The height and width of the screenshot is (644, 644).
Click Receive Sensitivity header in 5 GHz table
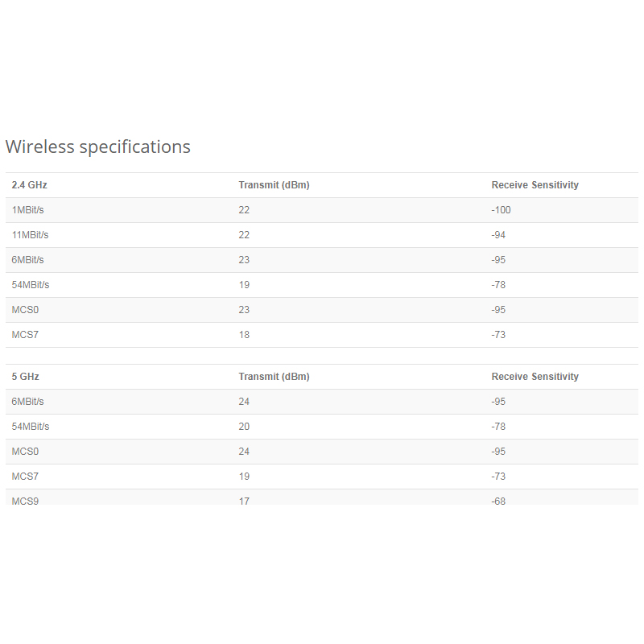coord(535,377)
